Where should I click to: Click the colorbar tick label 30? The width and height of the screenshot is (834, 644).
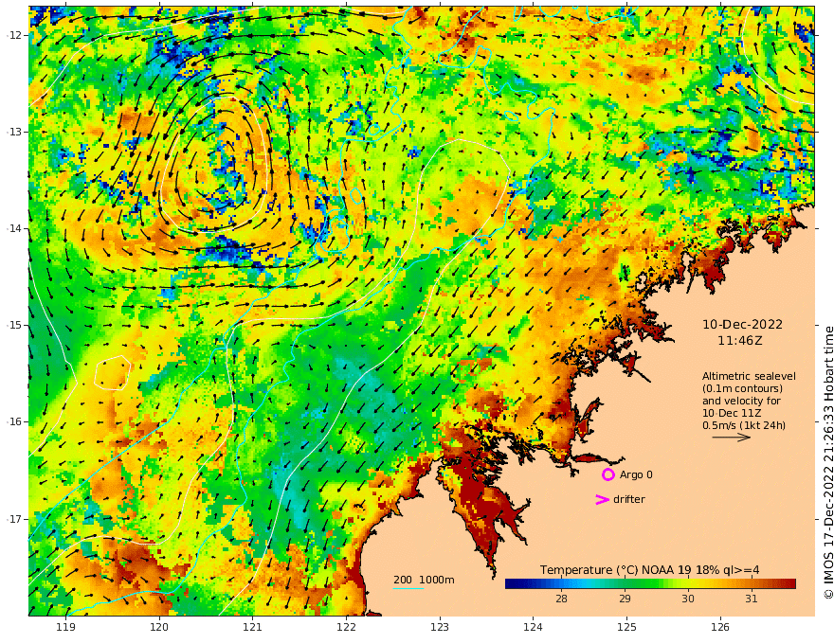point(688,599)
